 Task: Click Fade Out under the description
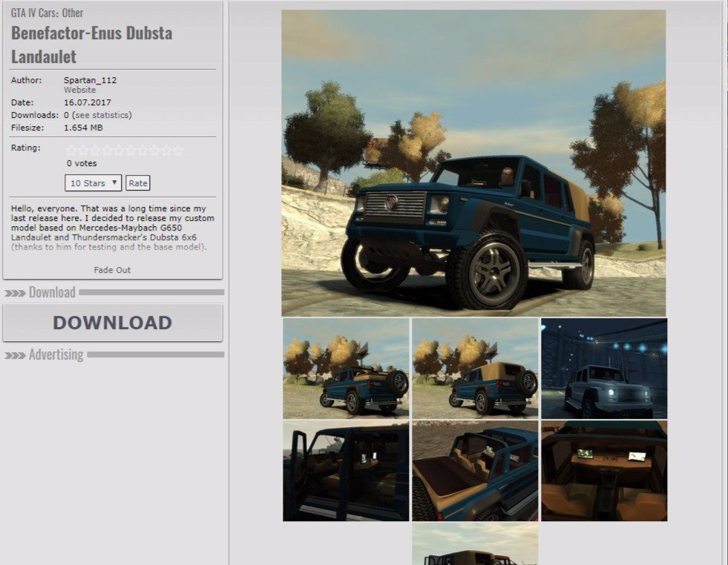[112, 270]
